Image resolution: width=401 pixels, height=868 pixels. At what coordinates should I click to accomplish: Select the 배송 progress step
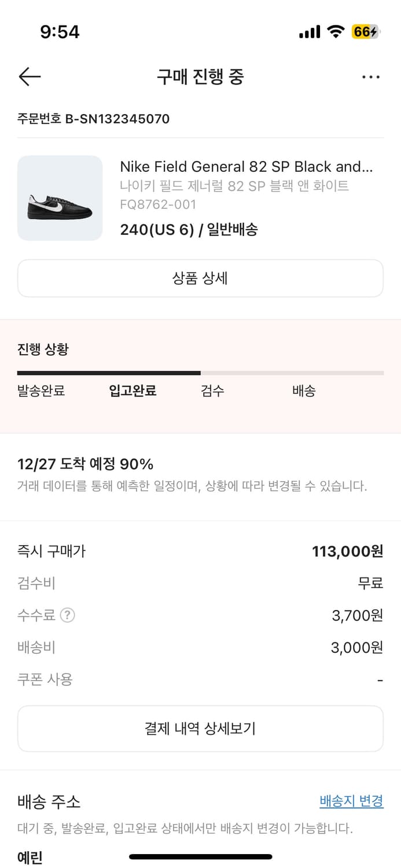coord(304,391)
